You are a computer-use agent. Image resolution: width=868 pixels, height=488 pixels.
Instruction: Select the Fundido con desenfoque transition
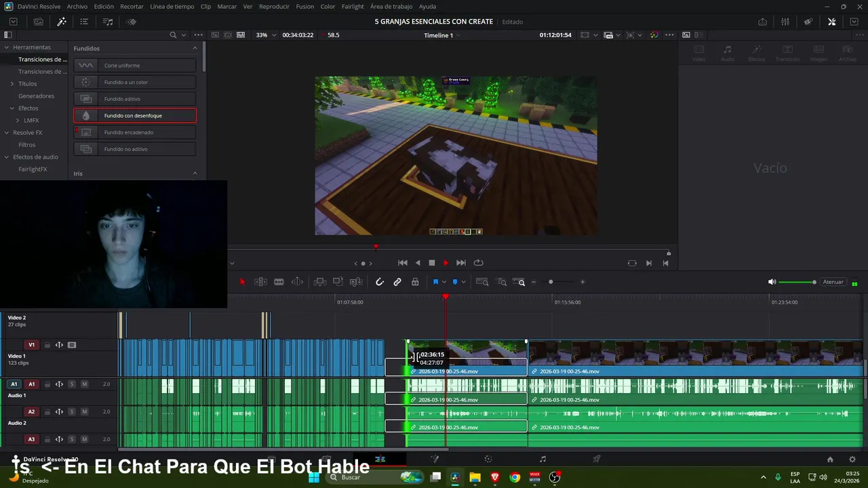point(135,116)
